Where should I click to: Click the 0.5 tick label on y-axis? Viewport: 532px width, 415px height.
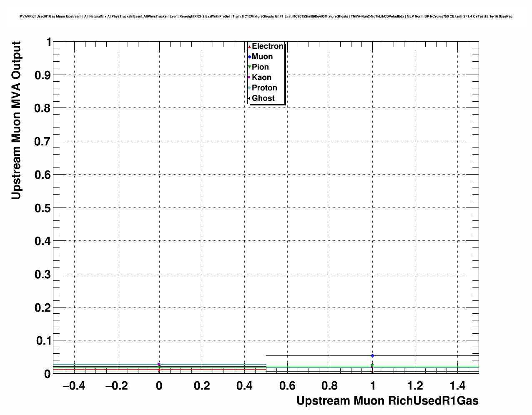(42, 208)
